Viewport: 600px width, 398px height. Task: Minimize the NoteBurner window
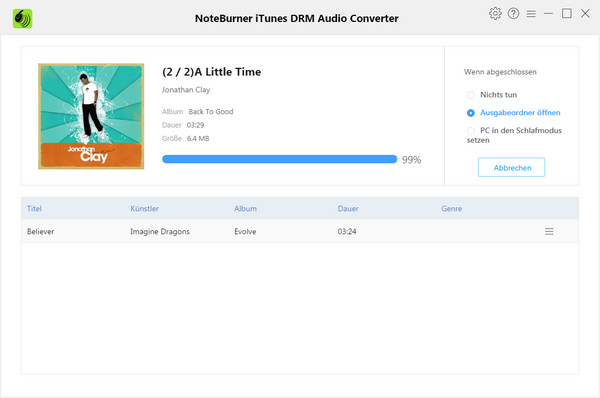[548, 13]
